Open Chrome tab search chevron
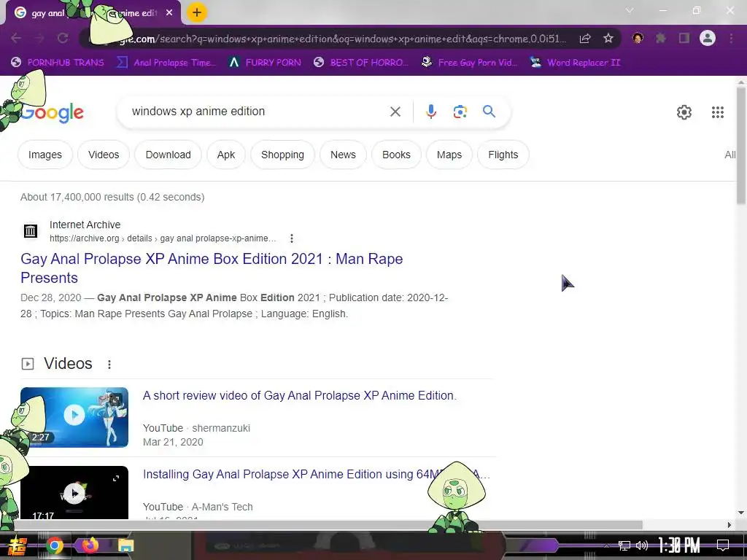The image size is (747, 560). [x=630, y=10]
